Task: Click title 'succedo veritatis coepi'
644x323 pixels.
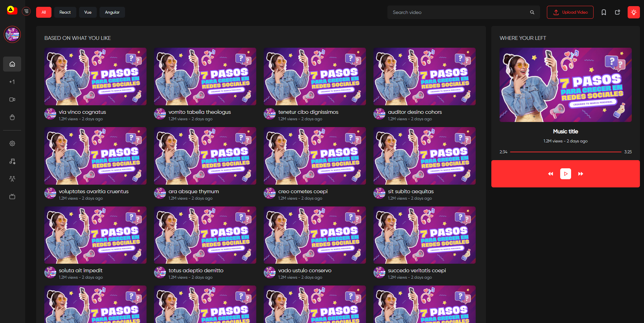Action: coord(417,271)
